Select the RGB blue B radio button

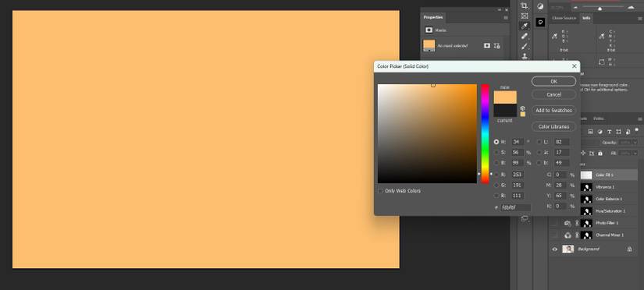[x=496, y=196]
